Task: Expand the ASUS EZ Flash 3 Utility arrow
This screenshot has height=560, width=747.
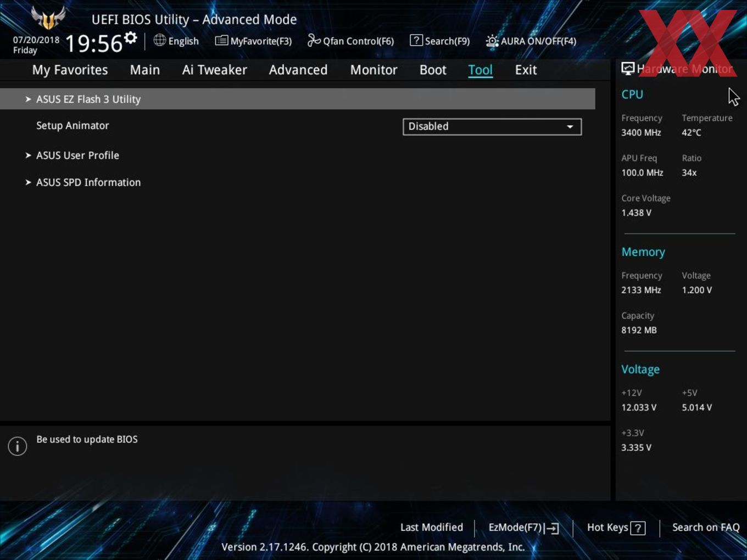Action: click(28, 99)
